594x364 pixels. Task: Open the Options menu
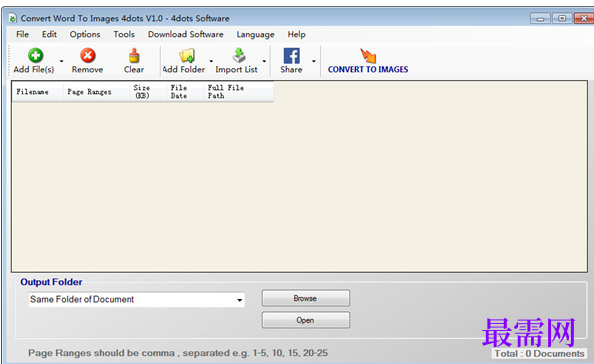[x=85, y=34]
